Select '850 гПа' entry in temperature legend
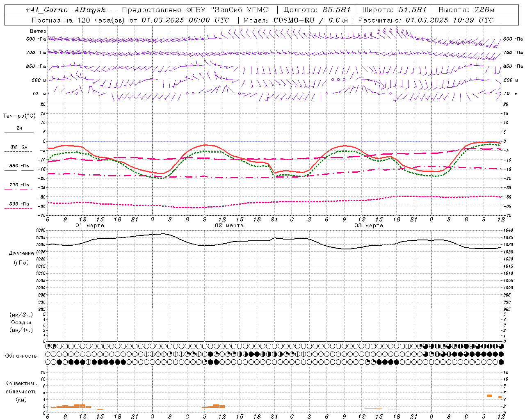This screenshot has width=525, height=420. pos(19,166)
